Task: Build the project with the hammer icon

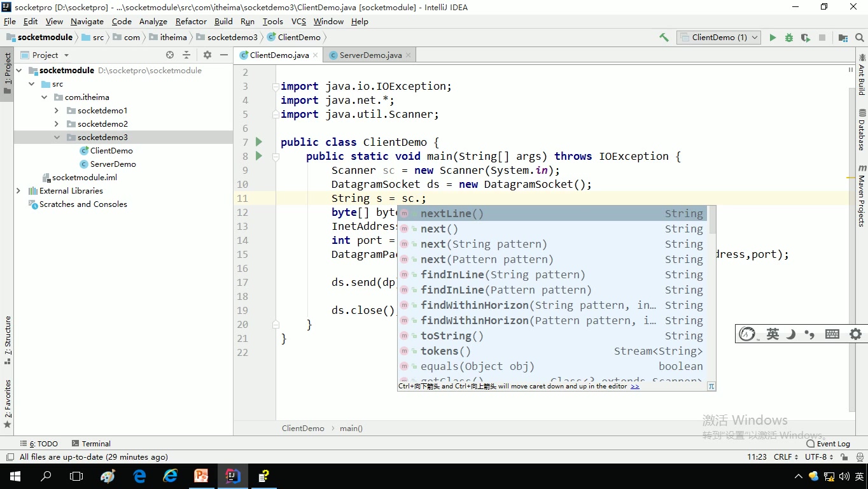Action: [x=664, y=38]
